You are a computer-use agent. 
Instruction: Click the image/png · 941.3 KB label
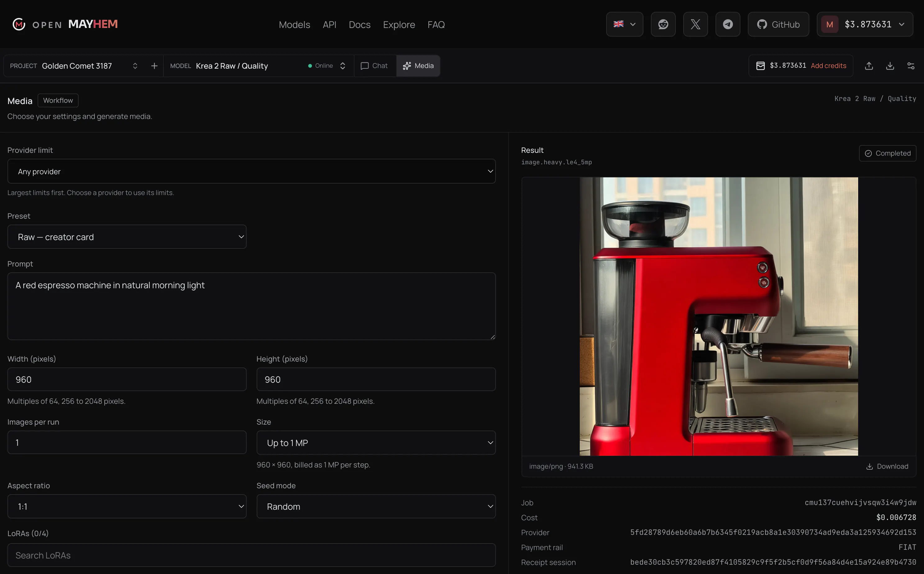(x=561, y=466)
